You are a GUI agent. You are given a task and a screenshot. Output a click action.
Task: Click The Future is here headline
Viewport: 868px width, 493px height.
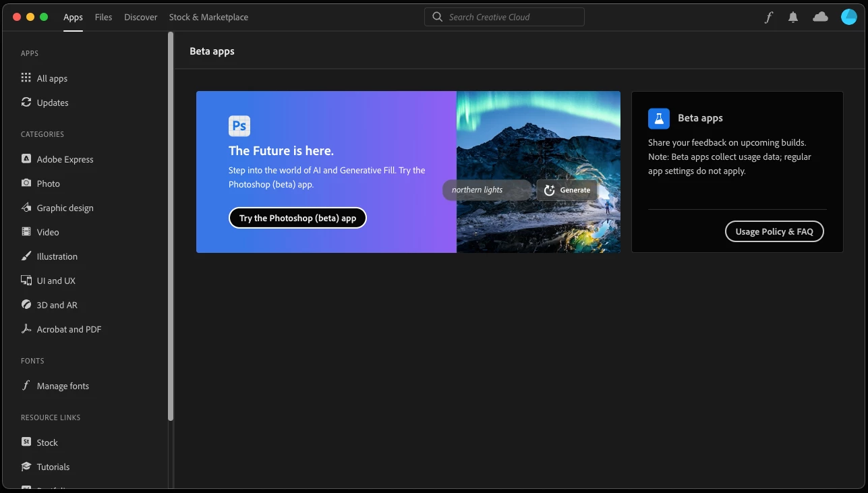tap(281, 151)
